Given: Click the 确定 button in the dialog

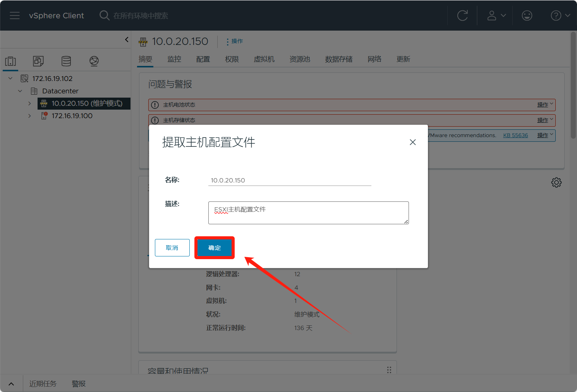Looking at the screenshot, I should (x=215, y=248).
